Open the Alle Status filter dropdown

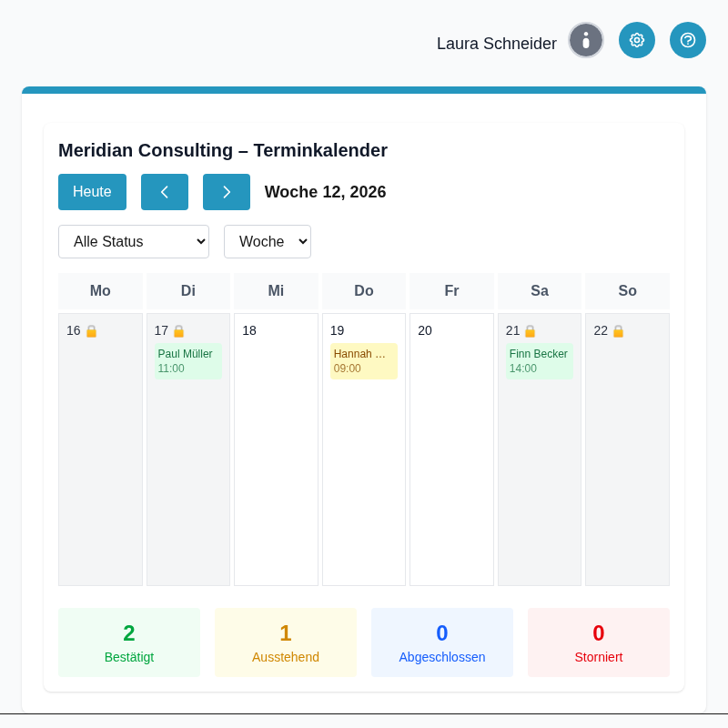click(134, 241)
